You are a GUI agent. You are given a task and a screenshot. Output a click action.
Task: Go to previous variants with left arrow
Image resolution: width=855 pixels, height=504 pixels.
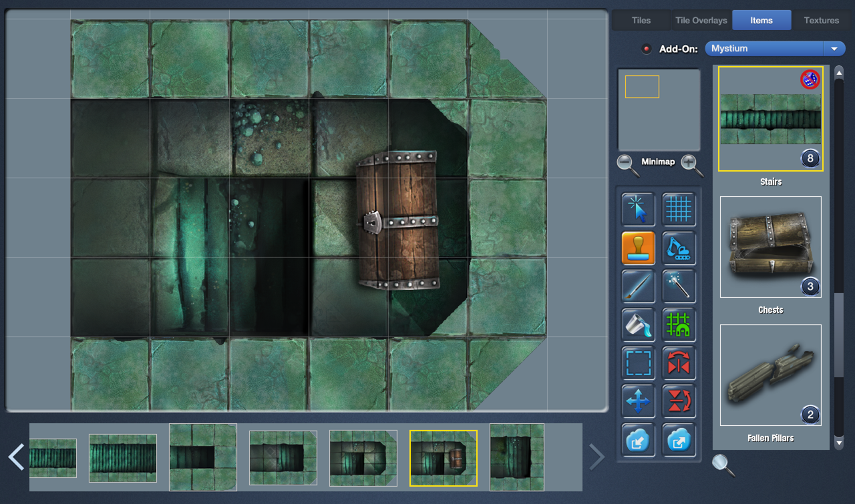[16, 457]
